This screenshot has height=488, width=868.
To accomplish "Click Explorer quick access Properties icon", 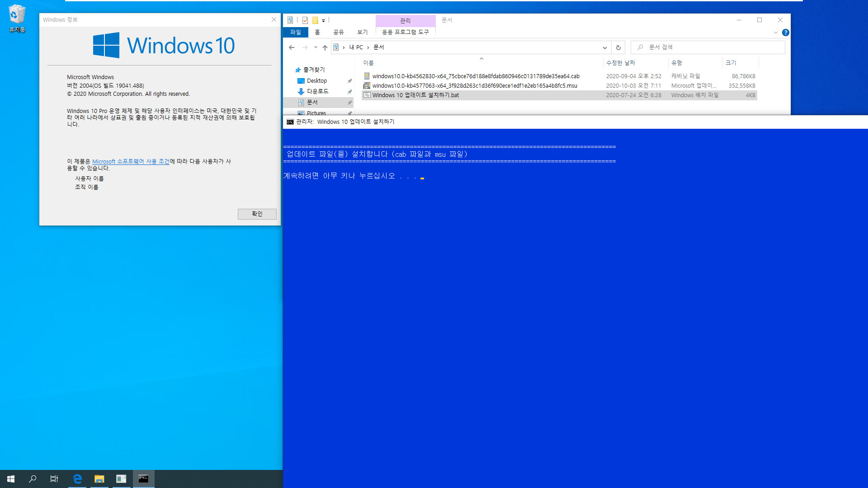I will tap(305, 20).
